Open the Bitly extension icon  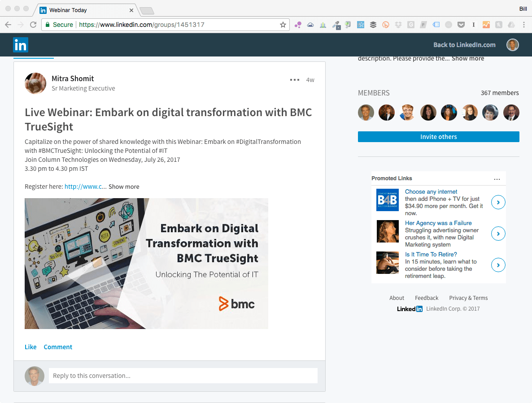pos(385,25)
